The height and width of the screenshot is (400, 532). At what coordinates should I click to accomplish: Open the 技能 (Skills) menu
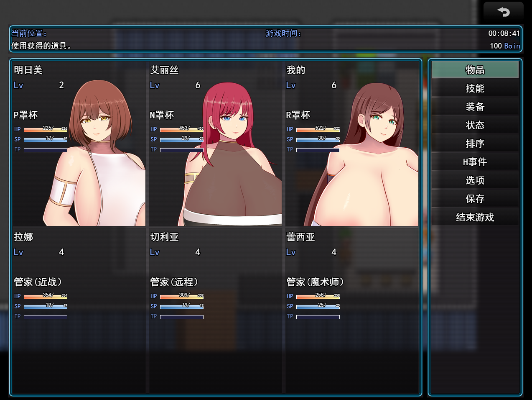point(475,88)
